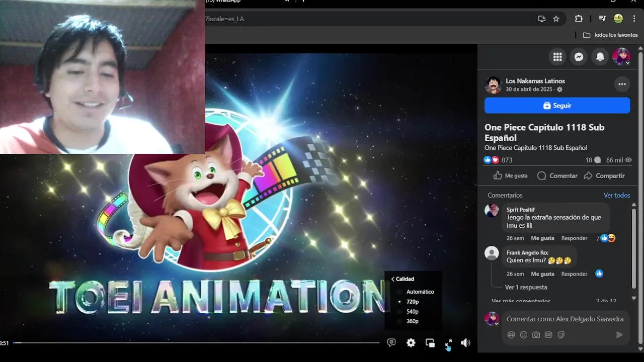Enable picture-in-picture mini player
The image size is (644, 362).
[x=430, y=343]
